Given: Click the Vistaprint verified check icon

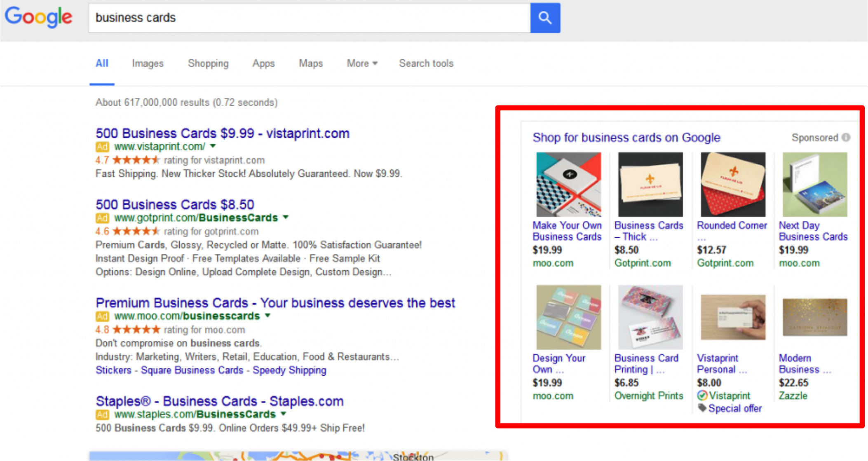Looking at the screenshot, I should pos(702,395).
